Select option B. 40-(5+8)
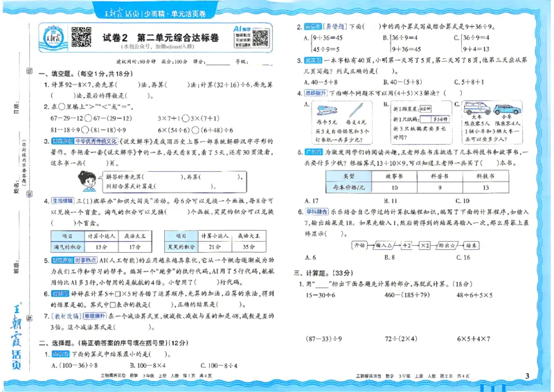This screenshot has height=392, width=554. 403,82
